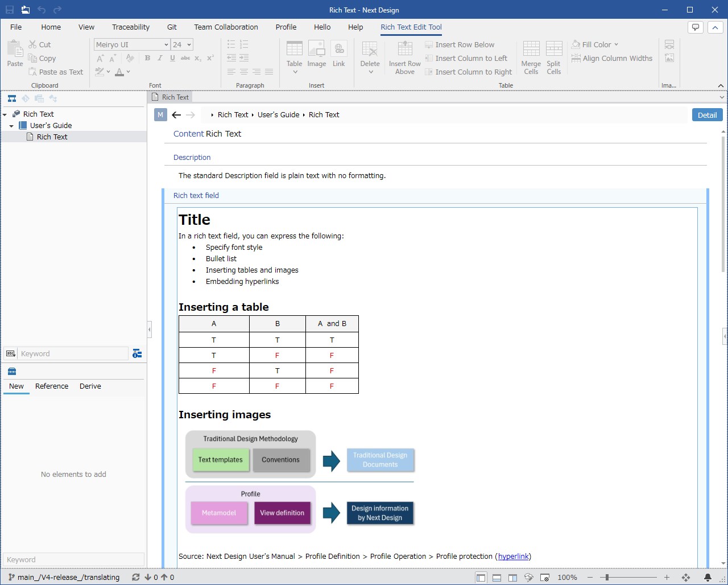Open the notifications bell in status bar
The height and width of the screenshot is (585, 728).
pos(708,577)
